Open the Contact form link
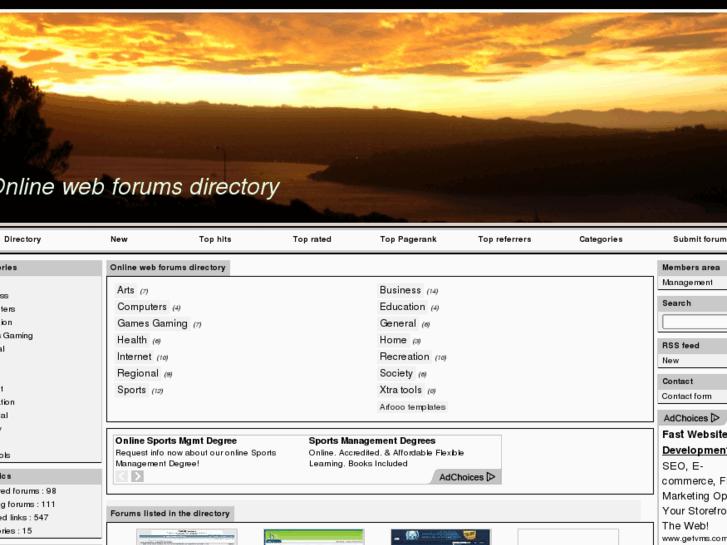The height and width of the screenshot is (545, 727). (687, 396)
